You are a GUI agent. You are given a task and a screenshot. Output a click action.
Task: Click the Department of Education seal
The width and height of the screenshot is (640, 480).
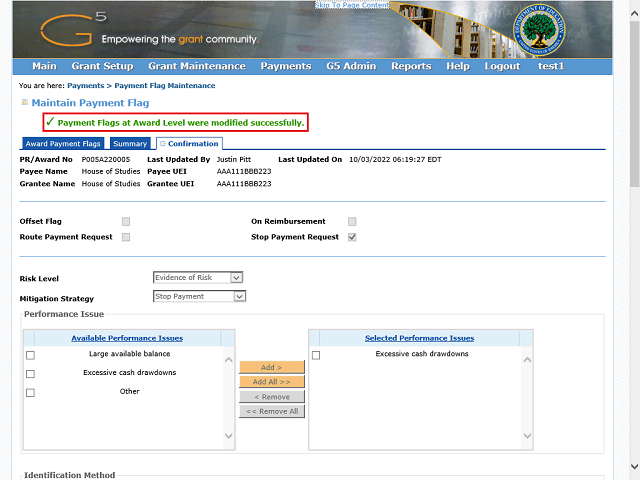539,30
